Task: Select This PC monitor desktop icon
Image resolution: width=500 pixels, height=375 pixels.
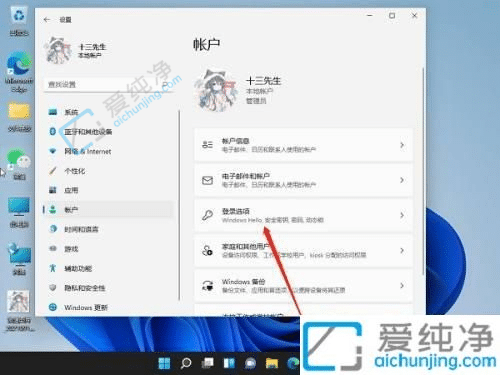Action: 19,212
